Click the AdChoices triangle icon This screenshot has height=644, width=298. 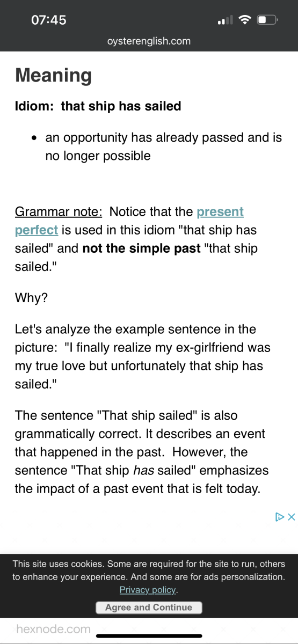click(x=280, y=517)
